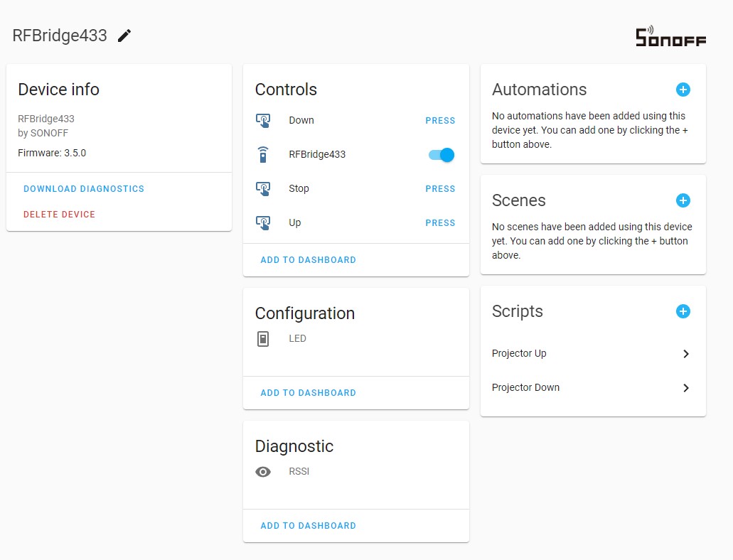
Task: Open the Projector Down script chevron
Action: [686, 388]
